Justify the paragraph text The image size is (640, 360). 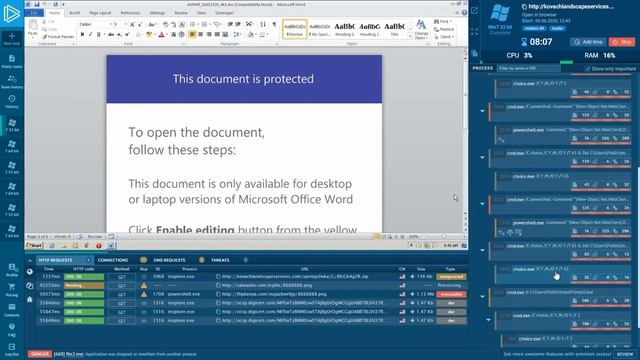[217, 35]
